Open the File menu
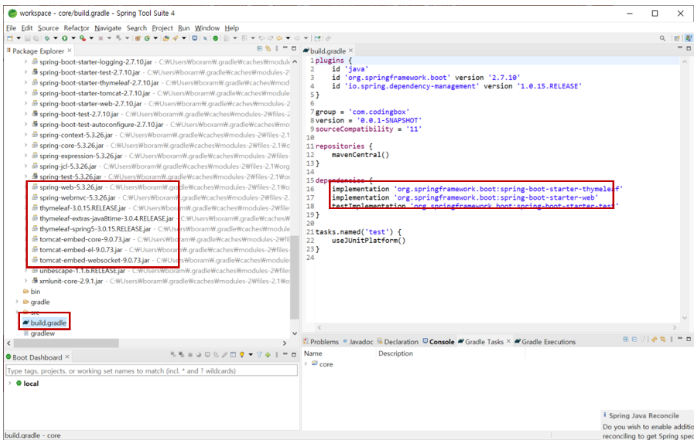 click(x=11, y=28)
